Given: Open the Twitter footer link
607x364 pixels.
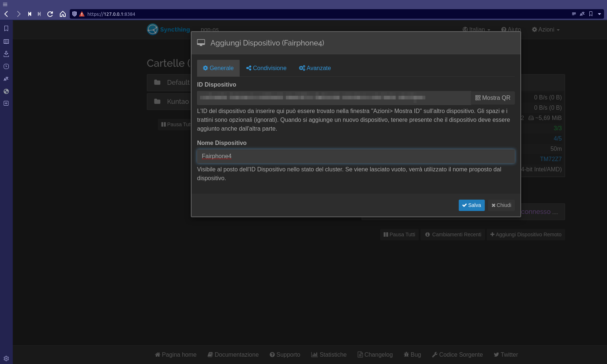Looking at the screenshot, I should [506, 354].
